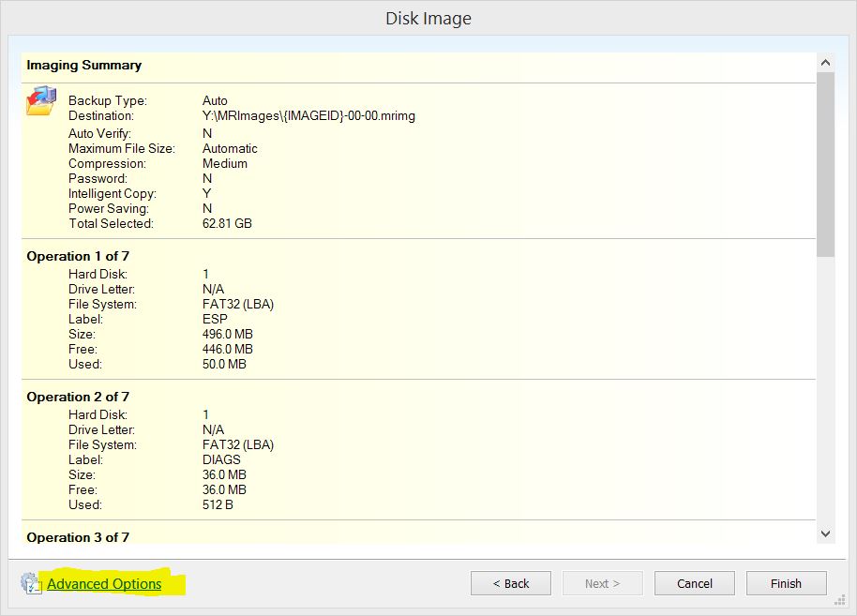Click the scrollbar up arrow

point(825,63)
